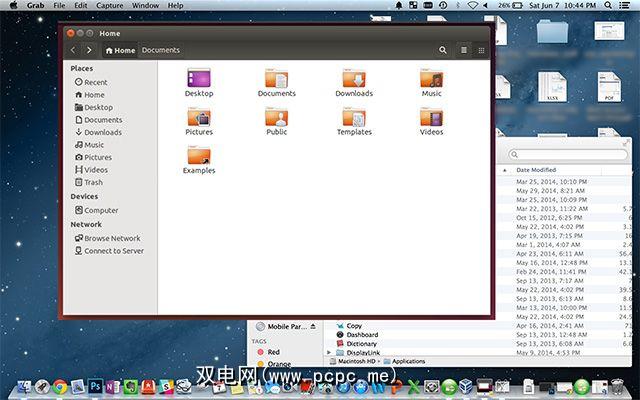
Task: Go back with the left arrow button
Action: pyautogui.click(x=73, y=50)
